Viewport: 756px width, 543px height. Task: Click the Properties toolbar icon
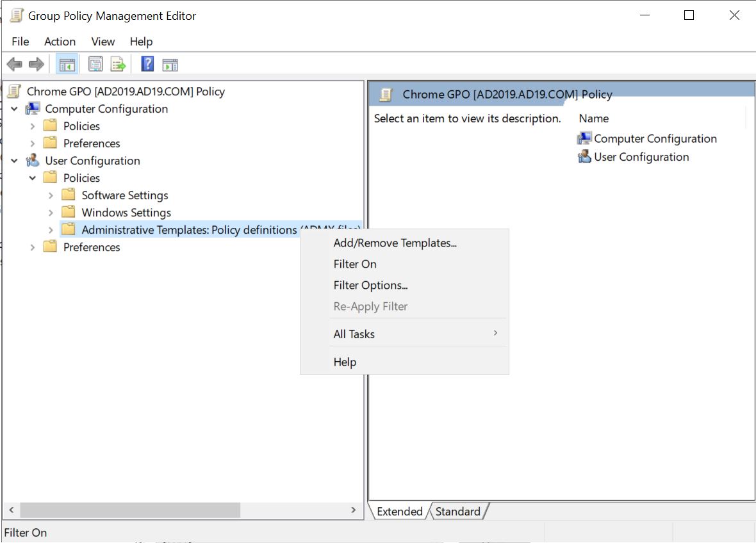[95, 64]
